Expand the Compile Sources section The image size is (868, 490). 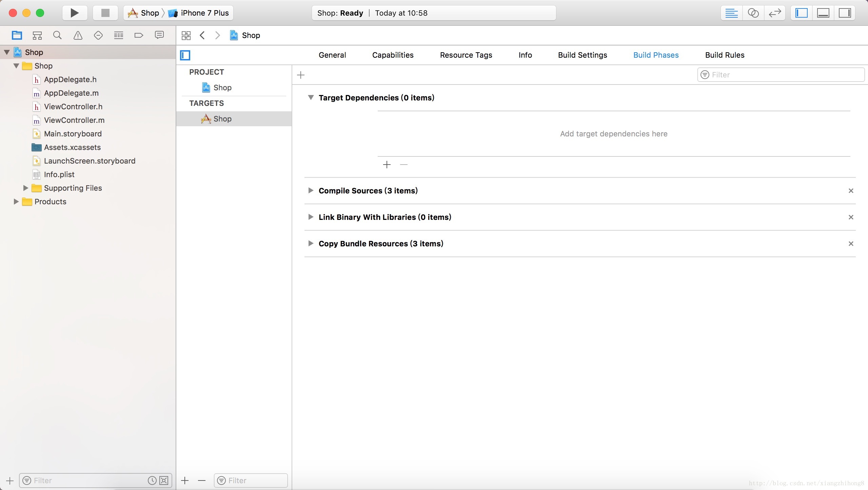311,191
